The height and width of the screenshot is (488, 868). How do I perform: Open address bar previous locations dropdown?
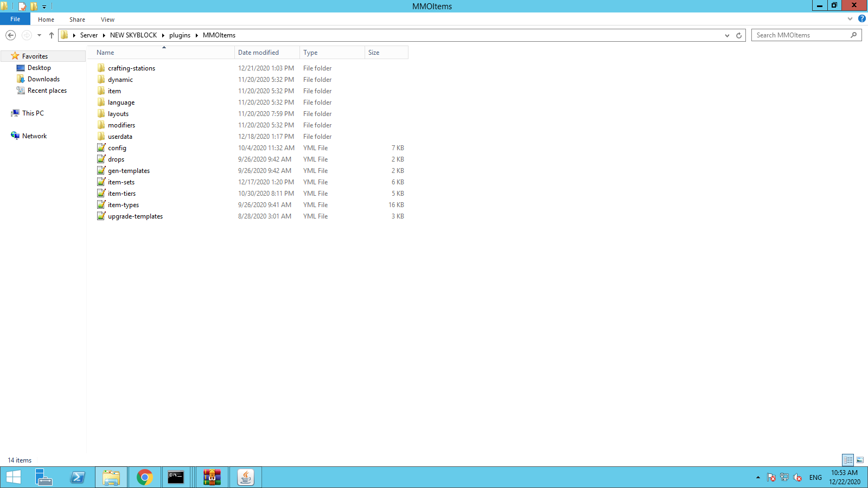[727, 35]
